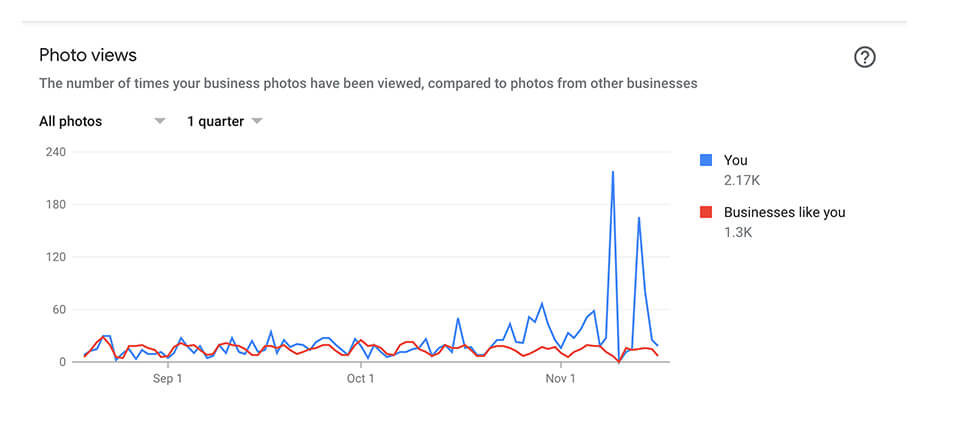Click the arrow beside 1 quarter
This screenshot has width=964, height=425.
[257, 121]
